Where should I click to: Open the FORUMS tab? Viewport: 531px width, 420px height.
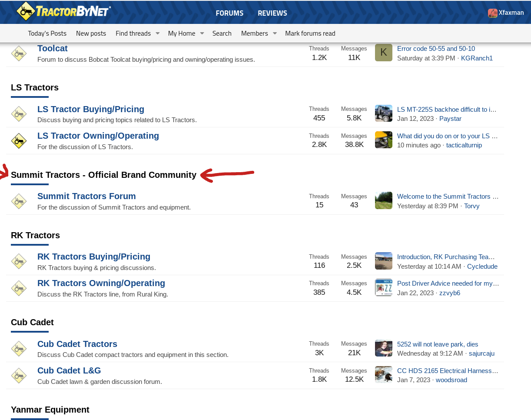coord(229,13)
